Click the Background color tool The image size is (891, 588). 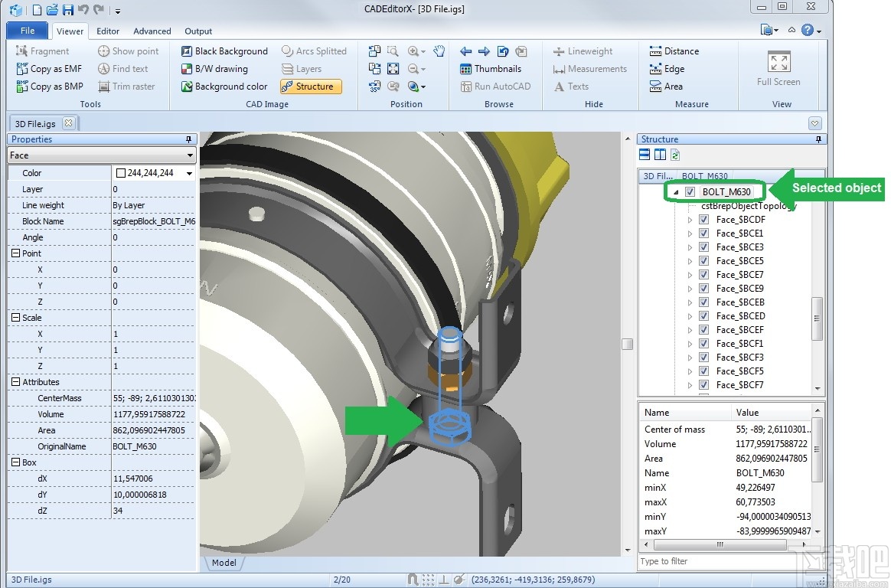224,87
